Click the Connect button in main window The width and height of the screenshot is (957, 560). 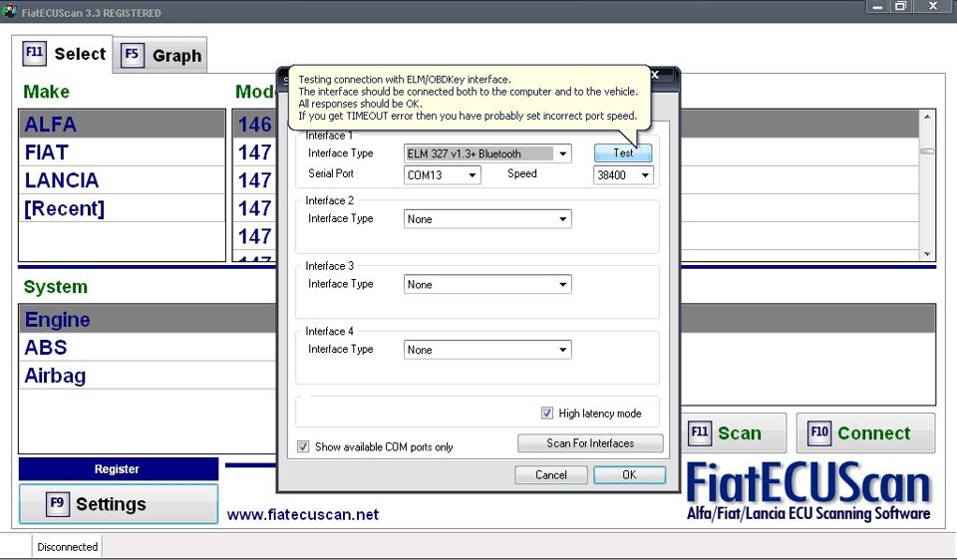click(x=865, y=433)
